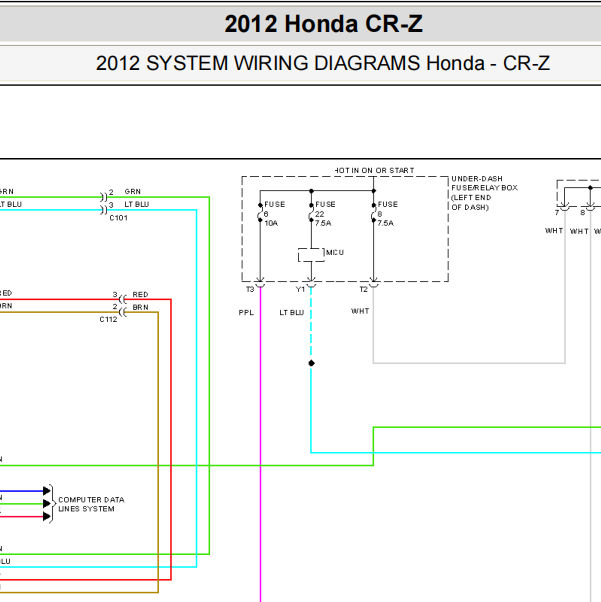This screenshot has height=602, width=601.
Task: Click the "FUSE 8 7.5A" label
Action: (x=387, y=213)
